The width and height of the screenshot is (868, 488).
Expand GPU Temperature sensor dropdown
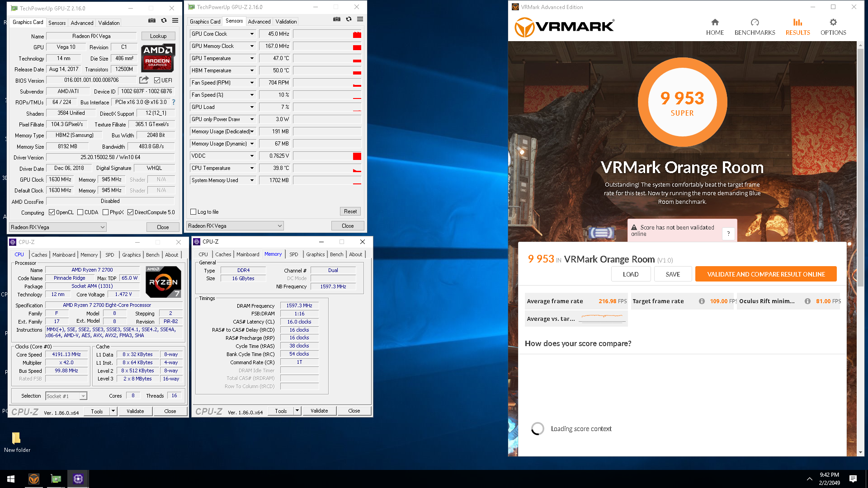pyautogui.click(x=252, y=58)
